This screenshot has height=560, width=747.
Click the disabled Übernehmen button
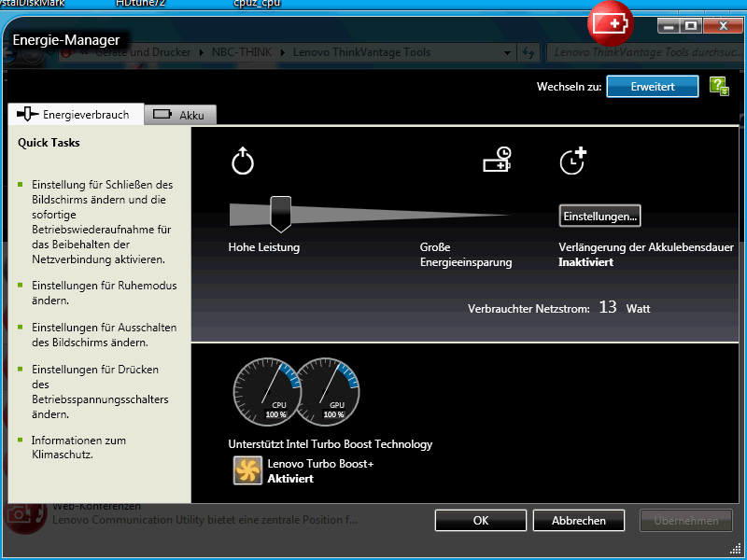tap(685, 521)
